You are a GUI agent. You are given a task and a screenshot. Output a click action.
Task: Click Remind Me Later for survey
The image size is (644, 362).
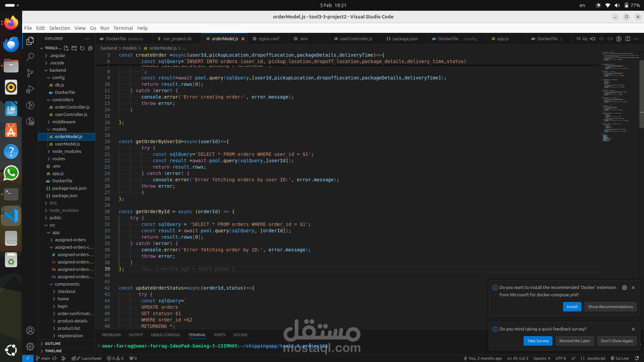[575, 341]
